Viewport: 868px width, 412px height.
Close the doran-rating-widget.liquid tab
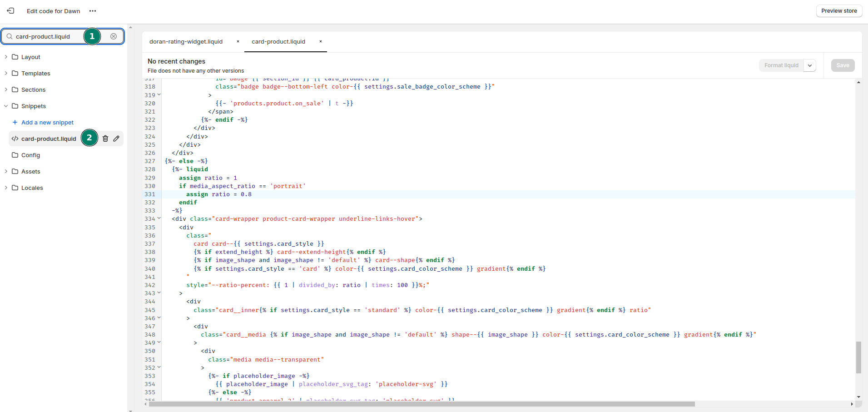click(238, 41)
